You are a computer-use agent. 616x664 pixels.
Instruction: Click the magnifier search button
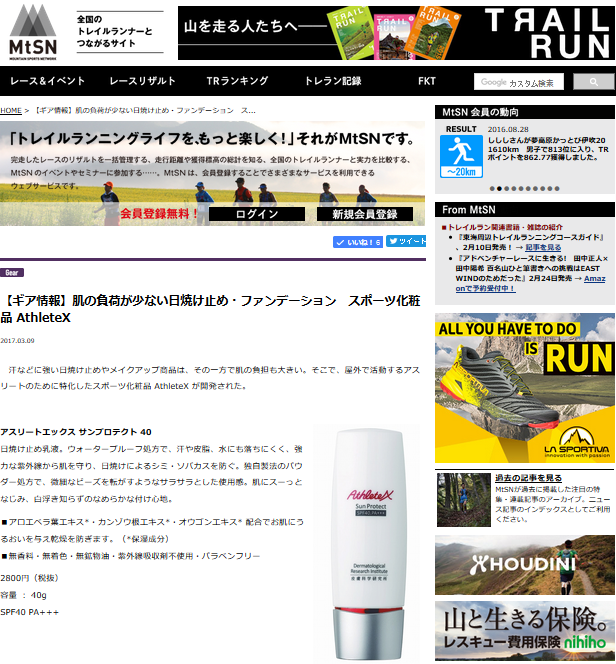594,82
